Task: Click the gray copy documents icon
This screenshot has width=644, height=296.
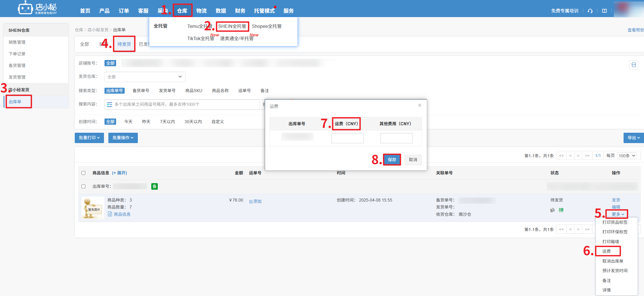Action: 552,210
